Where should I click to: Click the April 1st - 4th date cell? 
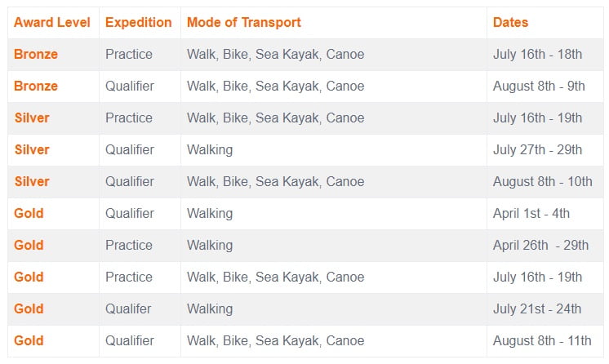pos(531,214)
